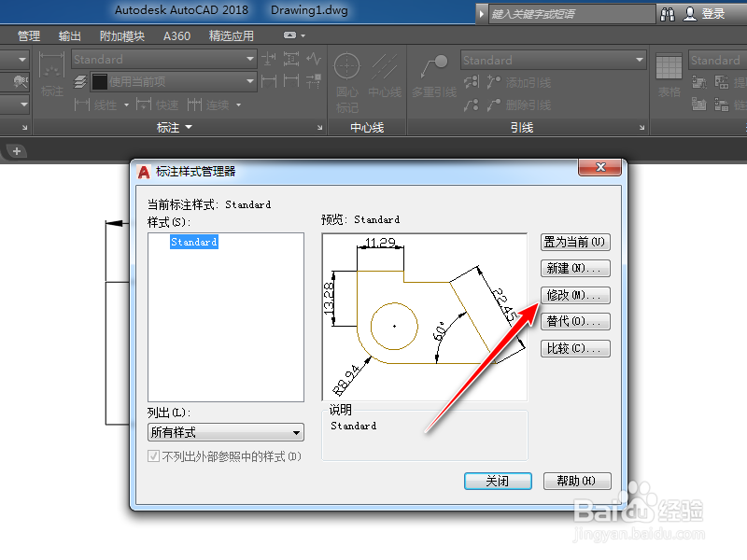Viewport: 747px width, 560px height.
Task: Open the table style Standard dropdown
Action: click(717, 60)
